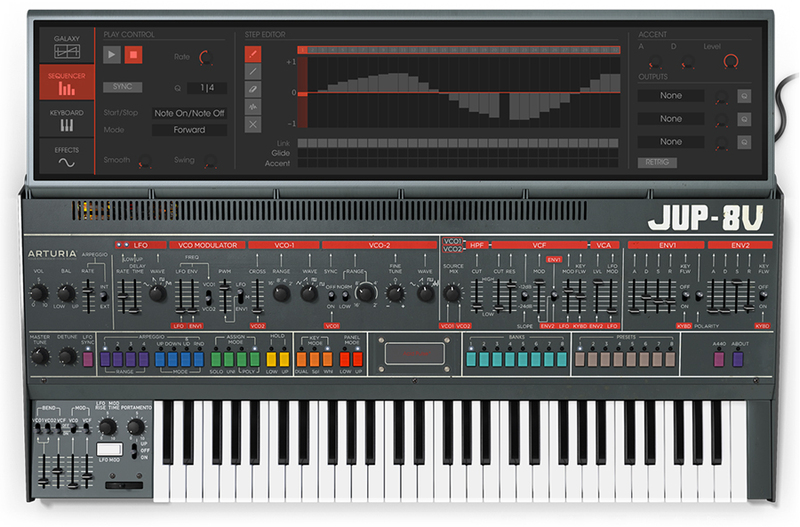The width and height of the screenshot is (800, 527).
Task: Open the first Outputs dropdown showing None
Action: point(671,95)
